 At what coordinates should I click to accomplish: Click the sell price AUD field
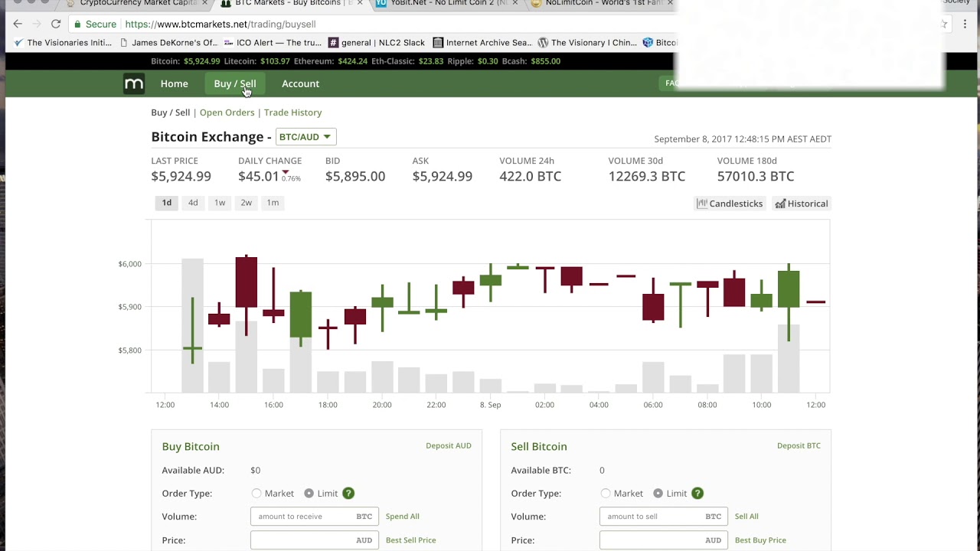coord(664,540)
